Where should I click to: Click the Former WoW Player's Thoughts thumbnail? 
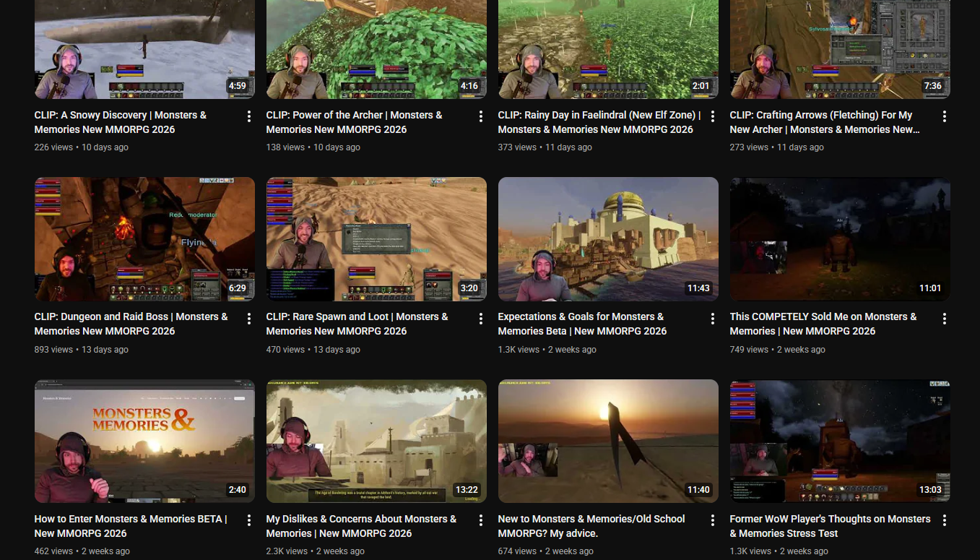pos(840,441)
